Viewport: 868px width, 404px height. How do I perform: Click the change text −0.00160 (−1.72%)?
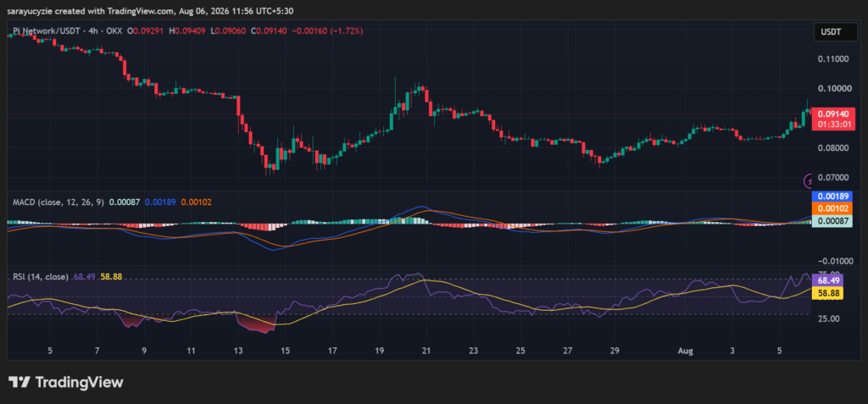[x=326, y=31]
